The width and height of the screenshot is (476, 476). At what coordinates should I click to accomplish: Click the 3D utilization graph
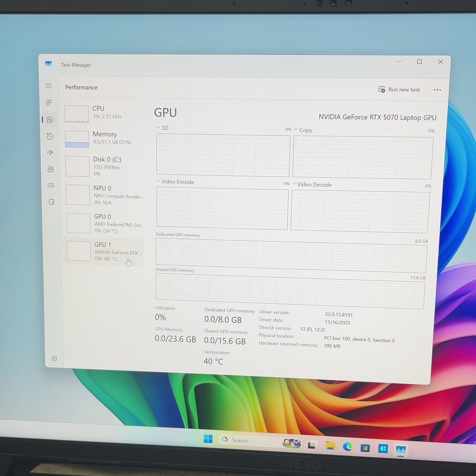click(223, 155)
